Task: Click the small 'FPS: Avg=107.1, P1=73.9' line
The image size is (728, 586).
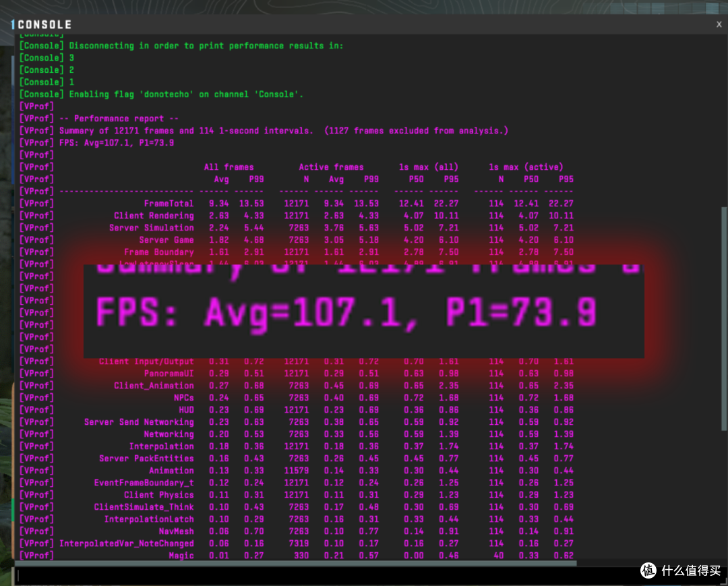Action: 117,142
